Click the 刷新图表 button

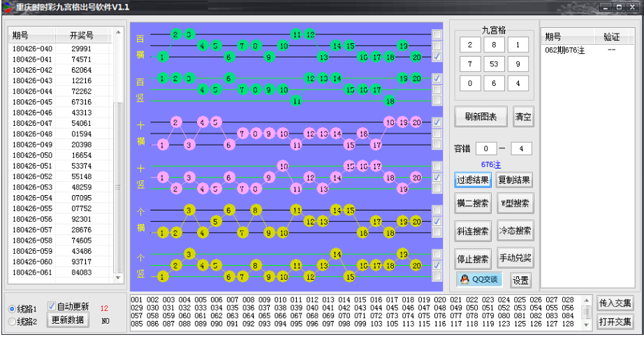point(481,117)
